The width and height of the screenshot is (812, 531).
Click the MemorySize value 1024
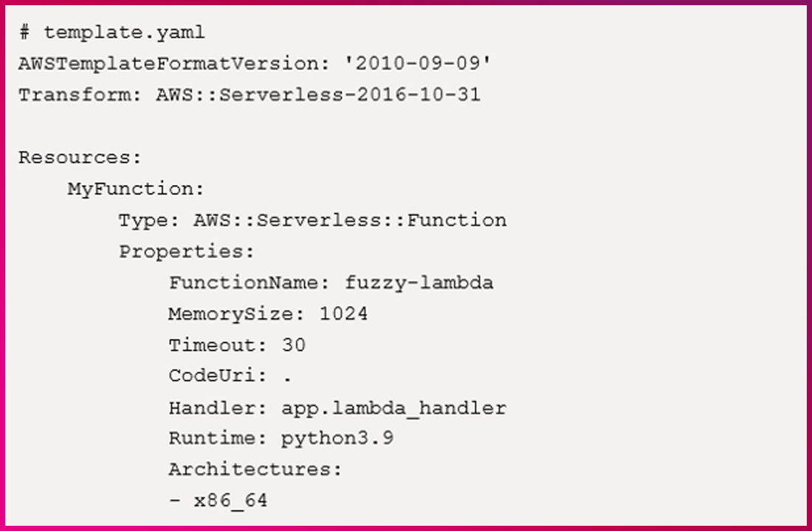point(343,314)
